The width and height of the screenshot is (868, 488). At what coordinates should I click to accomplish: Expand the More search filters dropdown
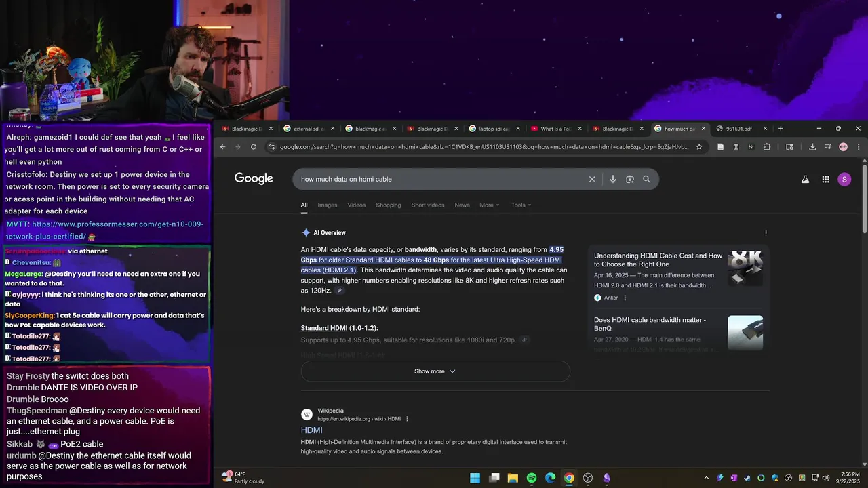[489, 205]
